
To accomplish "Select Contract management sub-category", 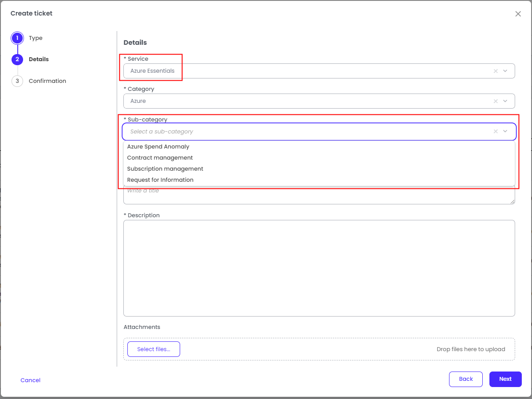I will tap(160, 158).
